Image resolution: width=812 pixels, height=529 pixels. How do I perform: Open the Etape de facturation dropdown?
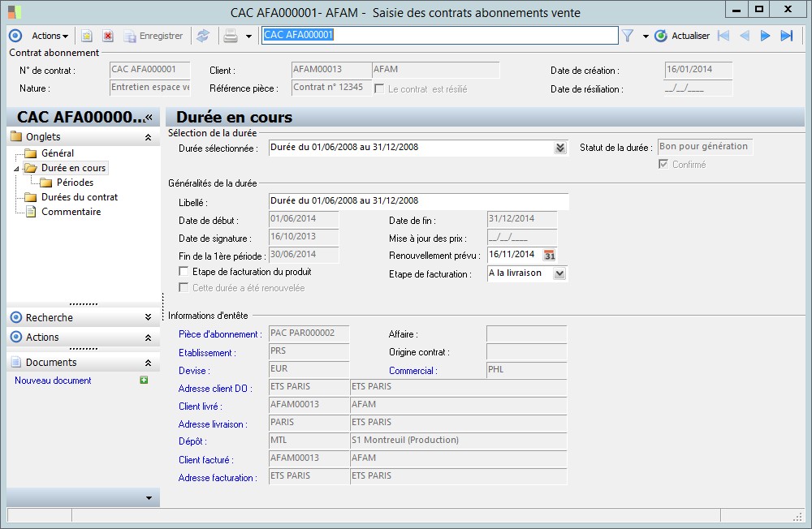pos(559,274)
